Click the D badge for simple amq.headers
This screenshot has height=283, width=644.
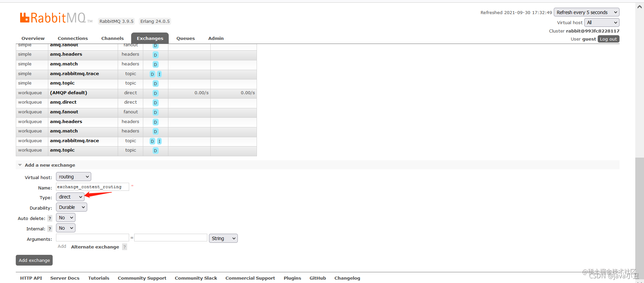155,55
